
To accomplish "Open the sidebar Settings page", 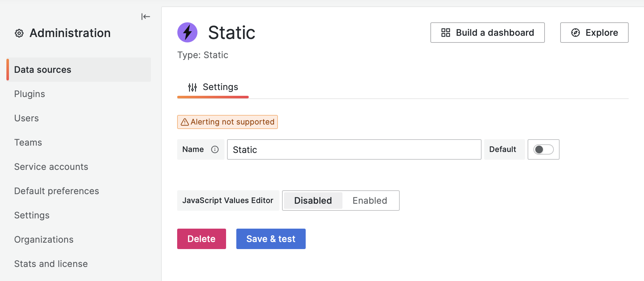I will point(32,215).
